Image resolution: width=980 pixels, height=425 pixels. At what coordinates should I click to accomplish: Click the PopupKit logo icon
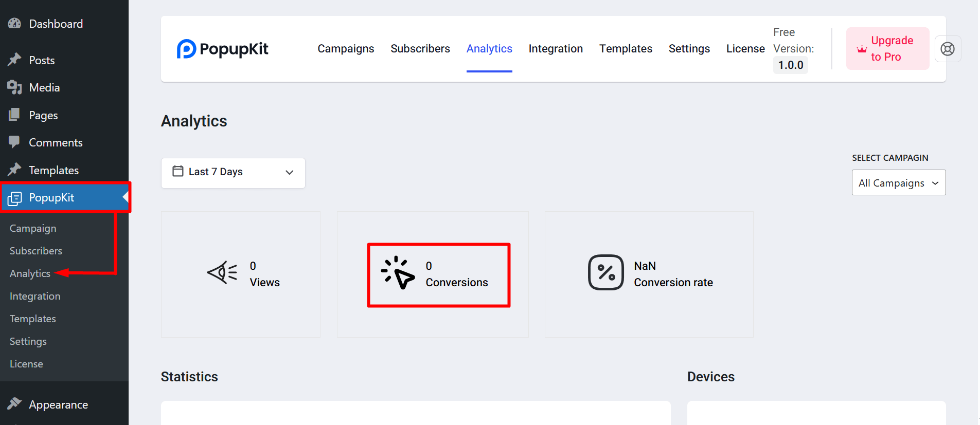(x=186, y=49)
